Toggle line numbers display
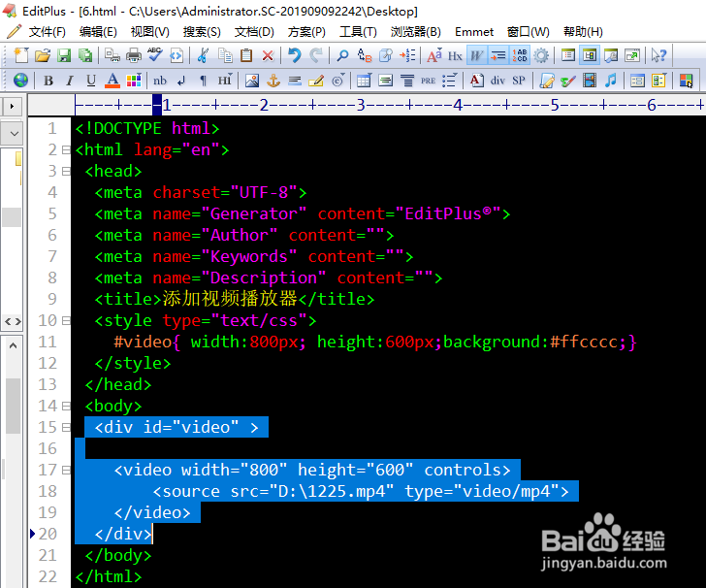Viewport: 706px width, 588px height. 520,55
